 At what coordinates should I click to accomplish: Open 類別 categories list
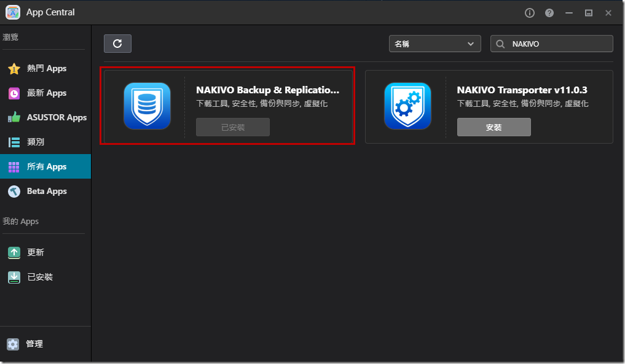(45, 142)
